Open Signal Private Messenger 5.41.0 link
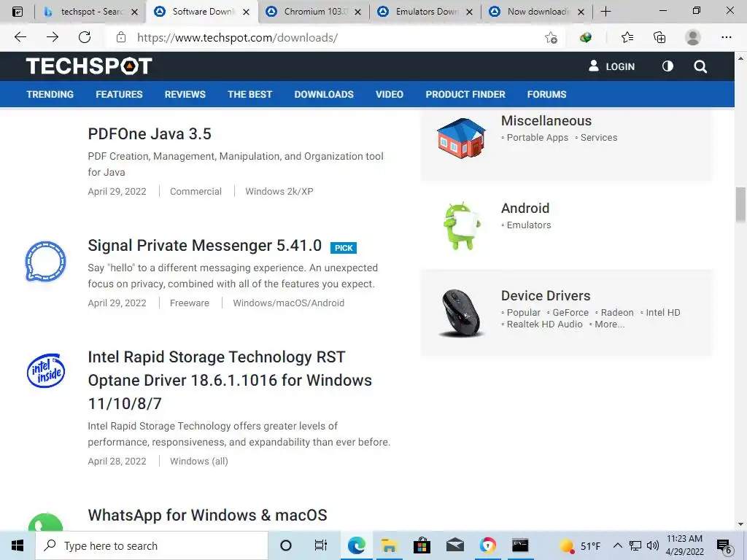This screenshot has height=560, width=747. point(205,245)
